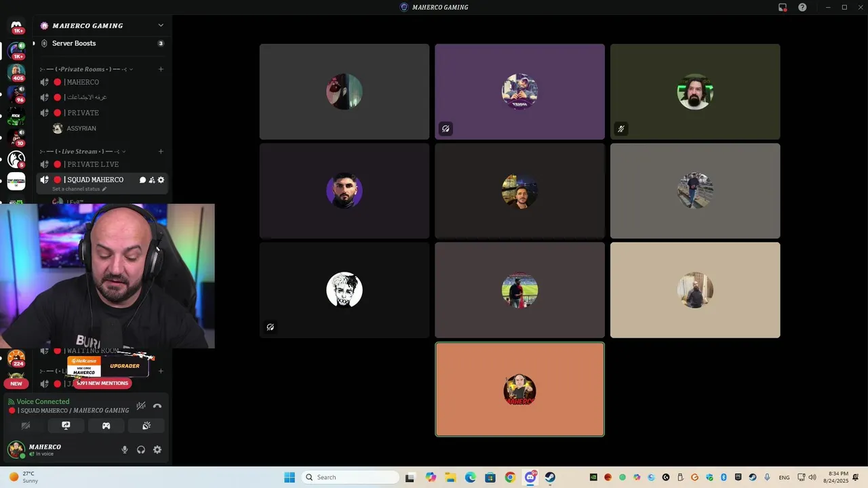
Task: Turn on camera in voice panel
Action: point(26,426)
